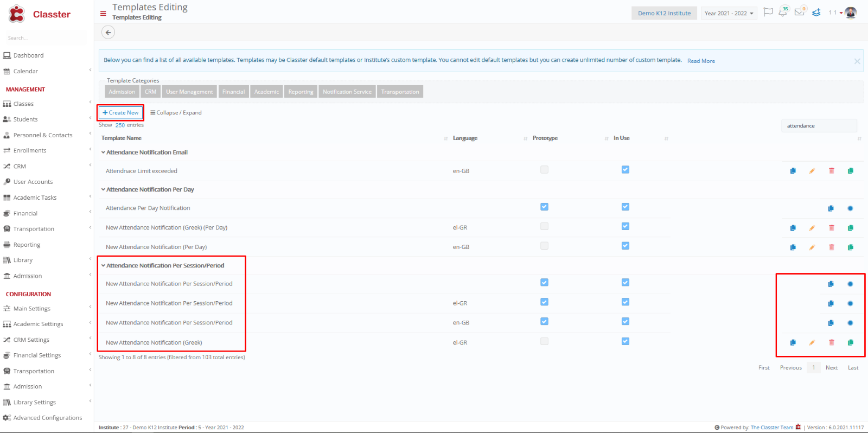Viewport: 868px width, 433px height.
Task: Click the Create New button
Action: [120, 113]
